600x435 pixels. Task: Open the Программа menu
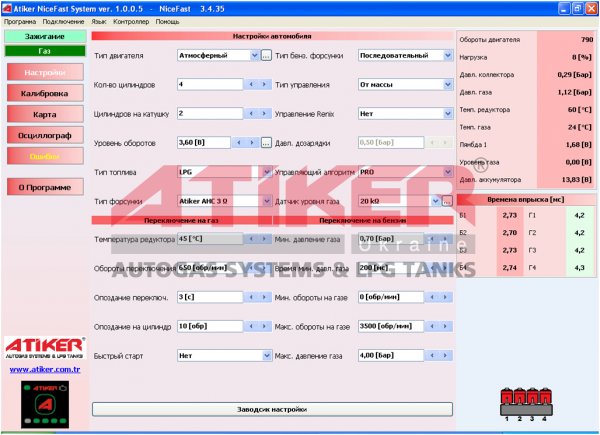[x=20, y=22]
